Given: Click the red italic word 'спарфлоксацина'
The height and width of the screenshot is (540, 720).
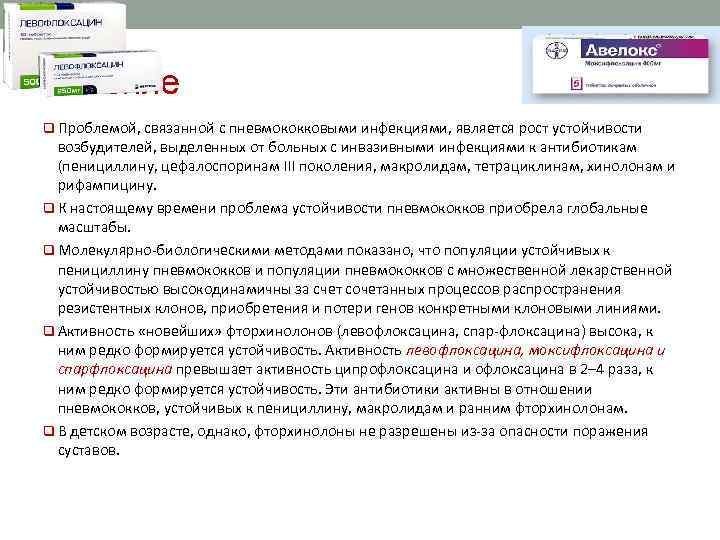Looking at the screenshot, I should 115,370.
